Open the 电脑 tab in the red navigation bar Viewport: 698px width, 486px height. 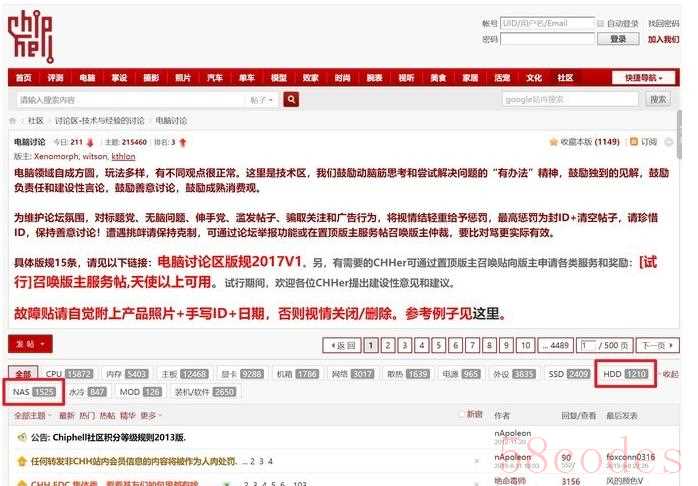click(87, 77)
